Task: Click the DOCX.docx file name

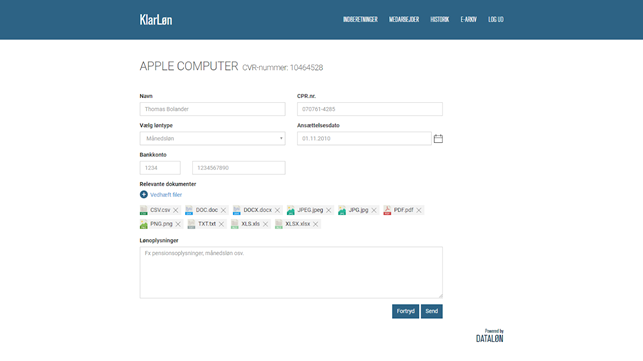Action: 258,210
